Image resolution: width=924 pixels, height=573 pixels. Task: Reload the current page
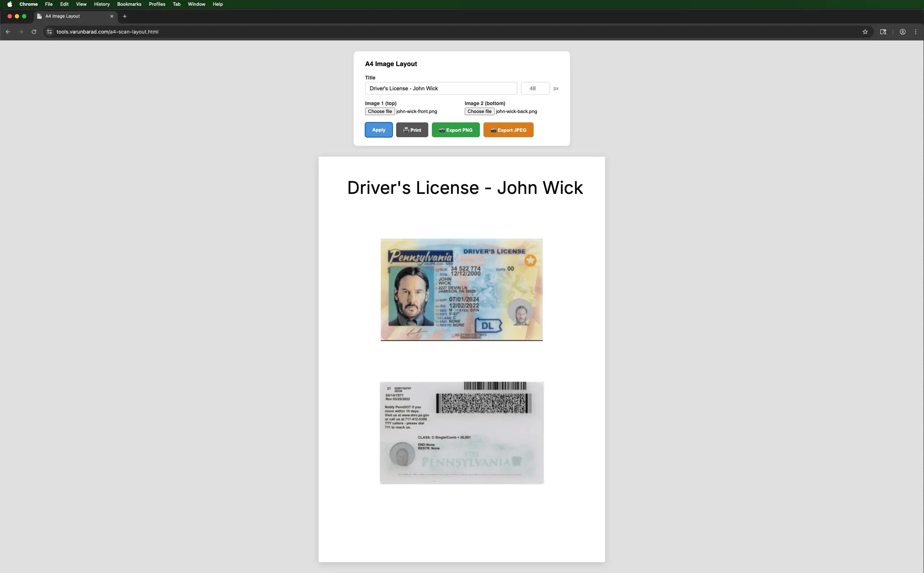[x=34, y=32]
